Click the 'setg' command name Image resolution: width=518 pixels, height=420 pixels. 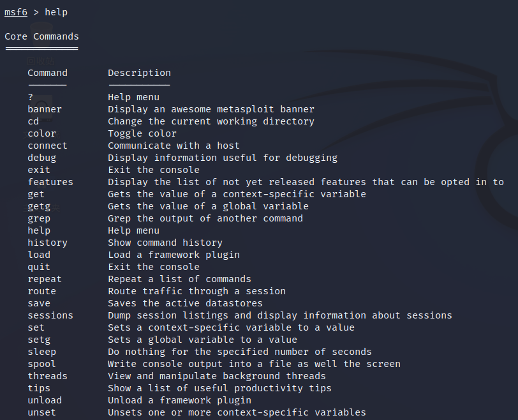(x=39, y=340)
